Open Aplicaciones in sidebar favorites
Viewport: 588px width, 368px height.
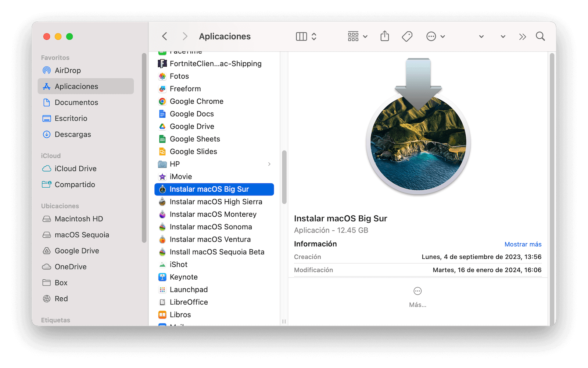point(86,86)
